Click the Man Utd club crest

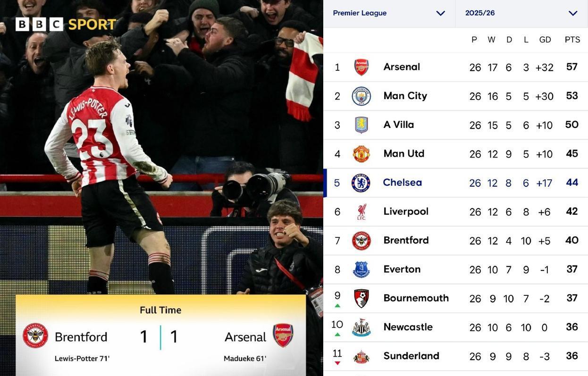(x=361, y=154)
